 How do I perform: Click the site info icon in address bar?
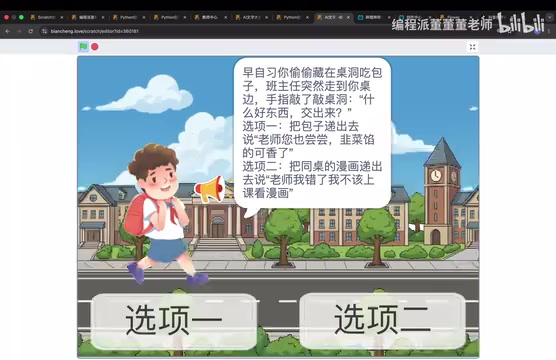(x=44, y=31)
